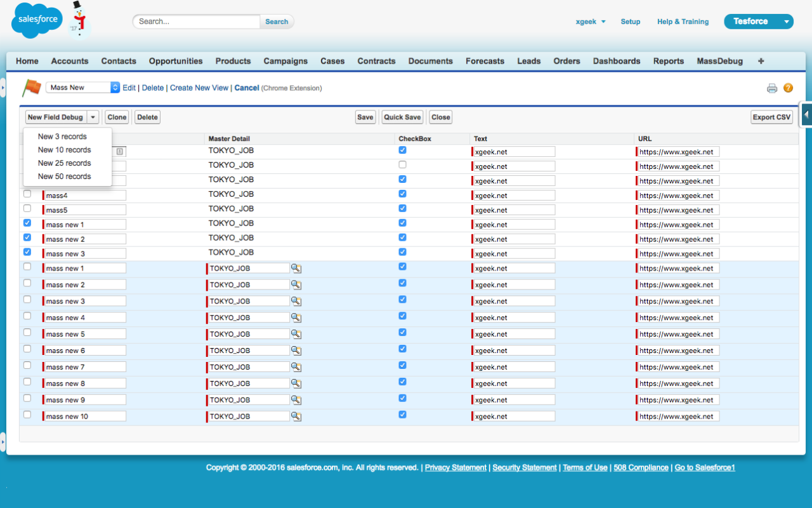Open lookup icon in mass new 10 row

[x=296, y=417]
